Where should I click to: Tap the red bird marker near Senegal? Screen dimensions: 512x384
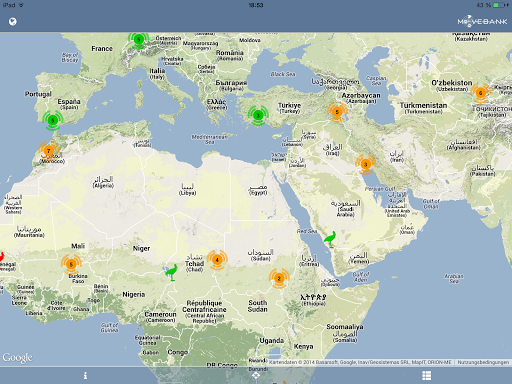(2, 257)
